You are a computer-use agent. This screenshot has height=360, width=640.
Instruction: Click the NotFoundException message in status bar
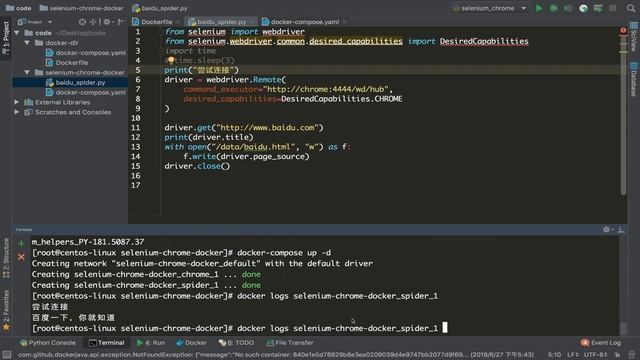(x=276, y=355)
